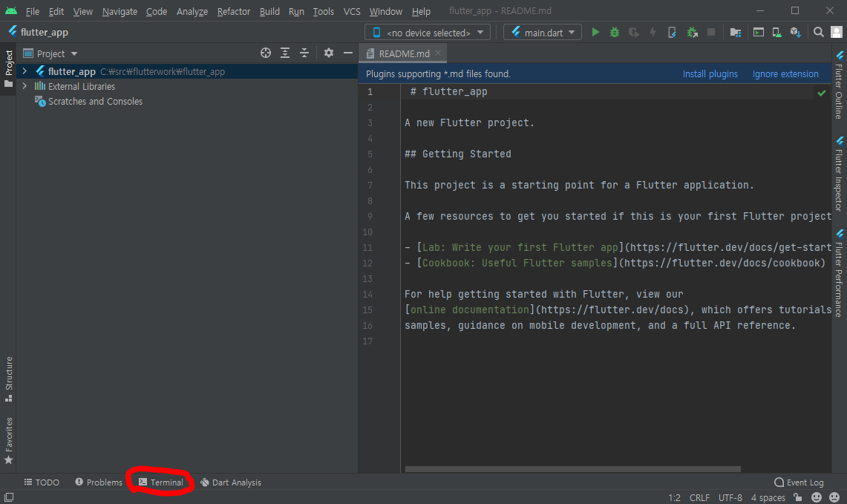Expand the flutter_app project node
The image size is (847, 504).
[24, 71]
